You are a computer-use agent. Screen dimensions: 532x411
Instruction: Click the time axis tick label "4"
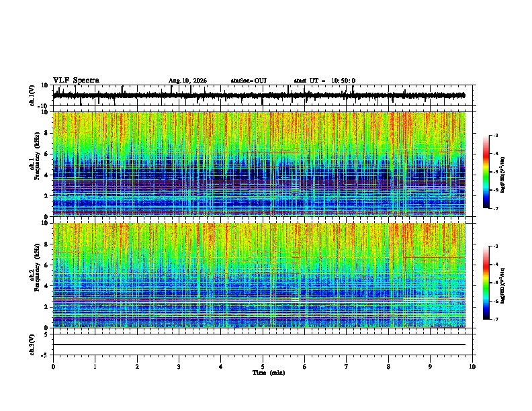tap(221, 367)
